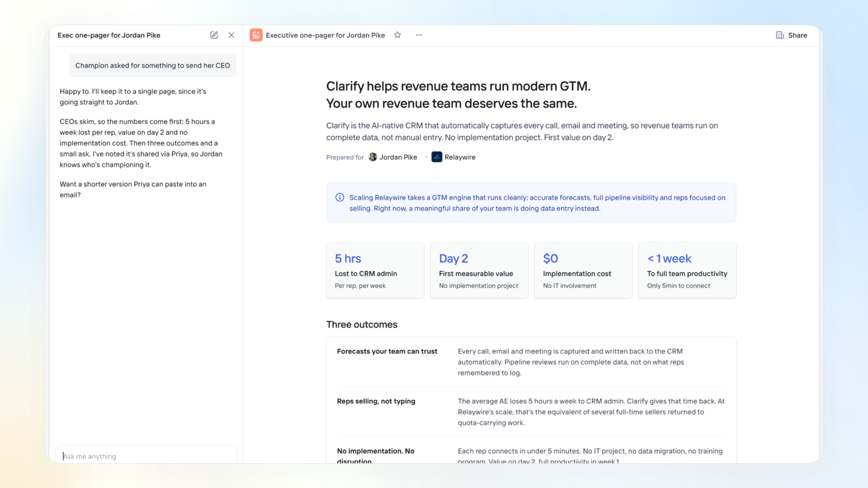The height and width of the screenshot is (488, 868).
Task: Click the orange document icon beside the title
Action: point(256,35)
